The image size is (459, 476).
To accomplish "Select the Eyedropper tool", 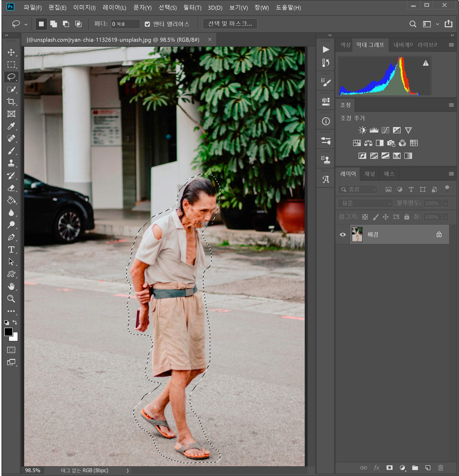I will point(11,126).
